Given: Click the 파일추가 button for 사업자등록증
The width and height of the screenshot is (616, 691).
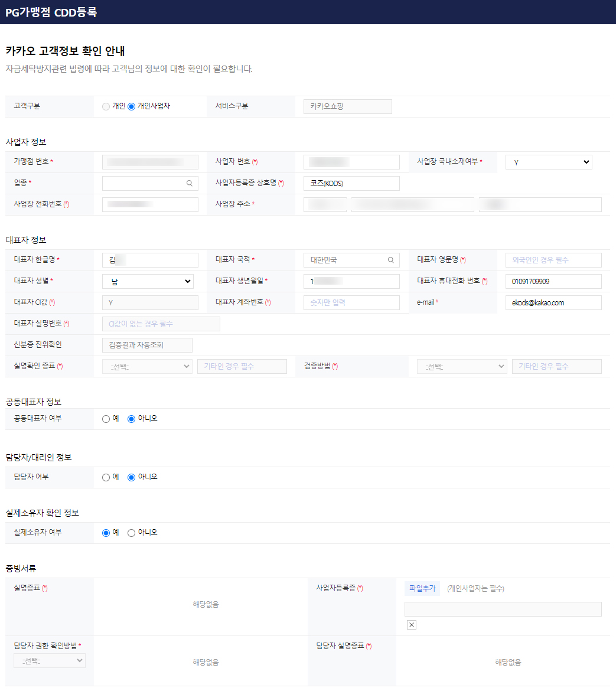Looking at the screenshot, I should tap(422, 588).
